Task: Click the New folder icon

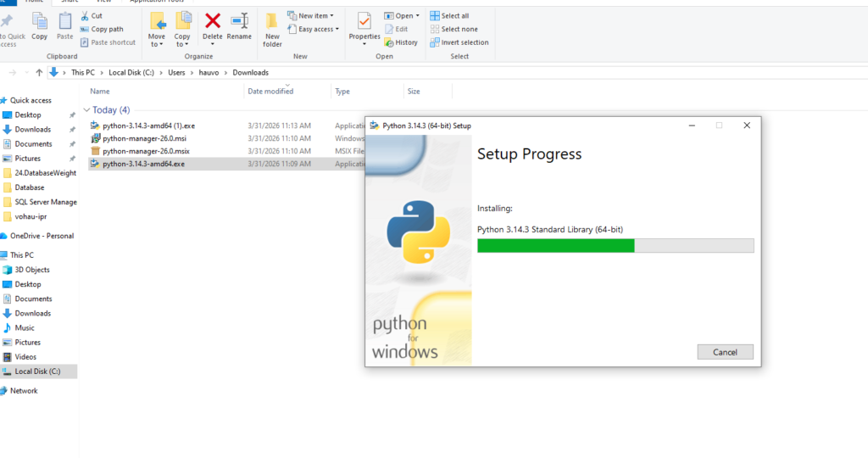Action: coord(272,21)
